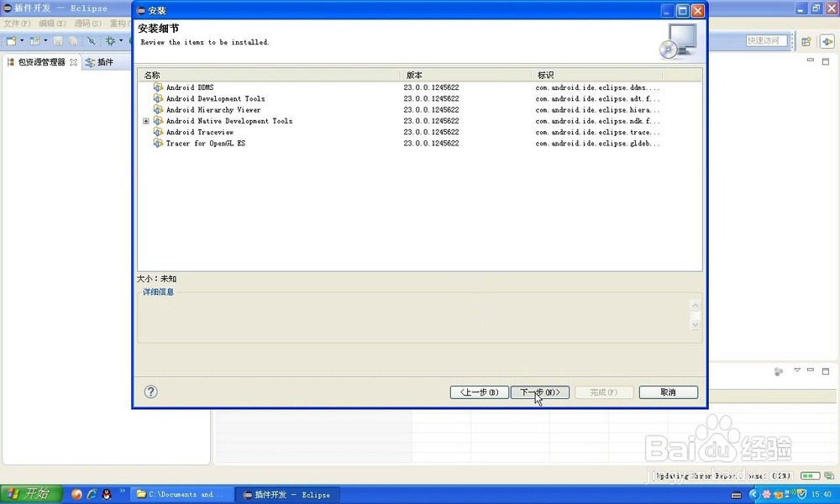Viewport: 840px width, 504px height.
Task: Click the Plug-in Development perspective icon
Action: tap(827, 41)
